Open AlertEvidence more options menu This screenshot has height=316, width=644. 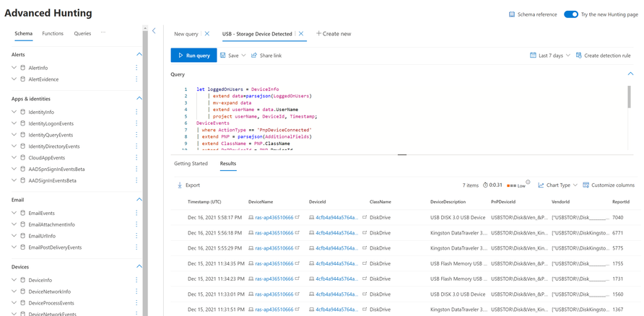(136, 79)
